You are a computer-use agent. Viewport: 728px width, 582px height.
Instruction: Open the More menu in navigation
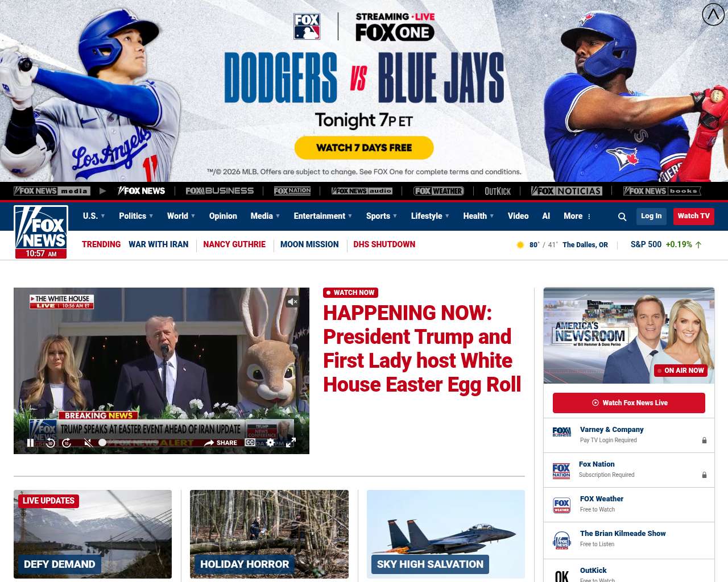[x=577, y=216]
